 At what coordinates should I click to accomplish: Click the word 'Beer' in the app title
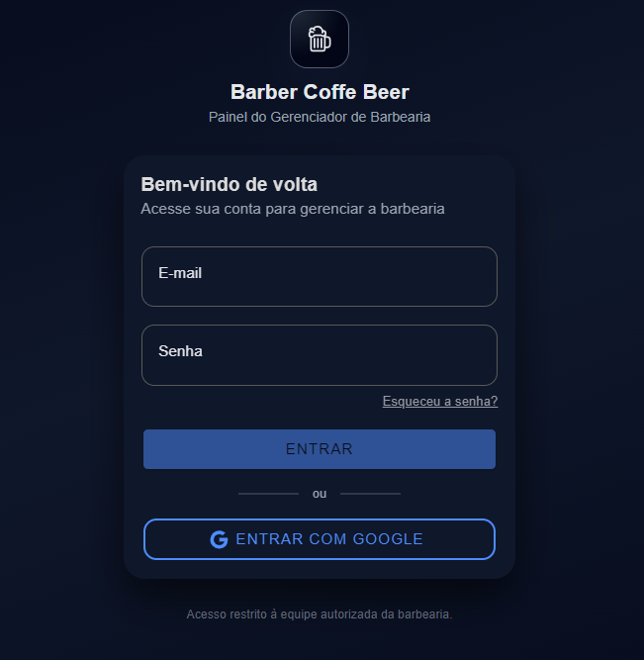[387, 92]
